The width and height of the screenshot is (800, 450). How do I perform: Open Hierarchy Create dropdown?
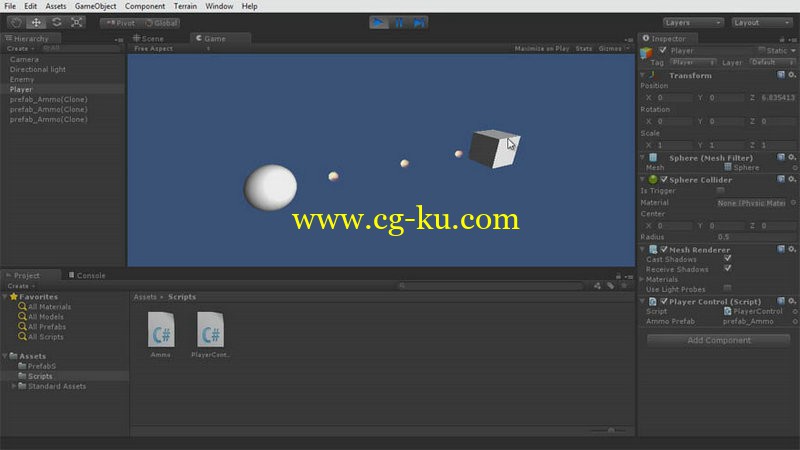[x=20, y=48]
